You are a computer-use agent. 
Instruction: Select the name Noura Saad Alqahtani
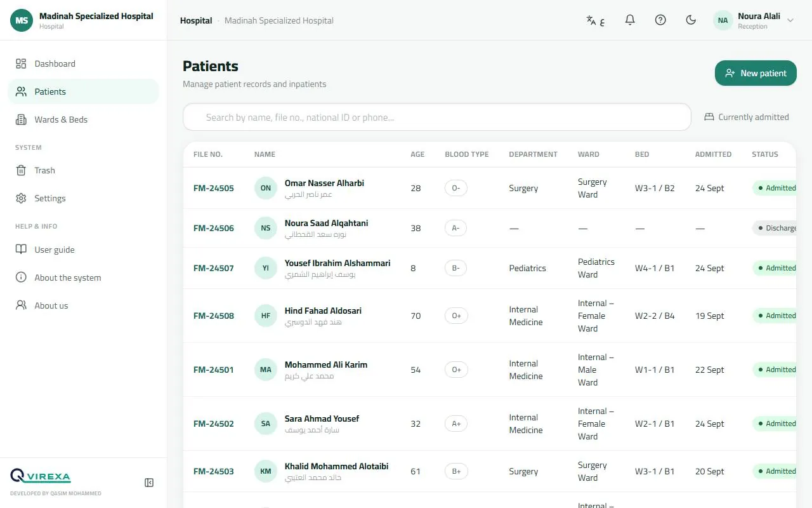pyautogui.click(x=326, y=223)
